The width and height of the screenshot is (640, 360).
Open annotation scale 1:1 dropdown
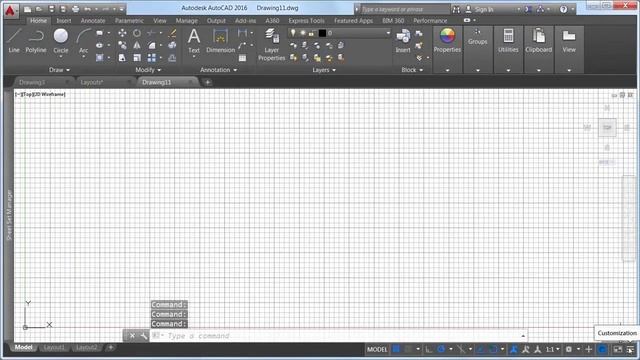(552, 349)
